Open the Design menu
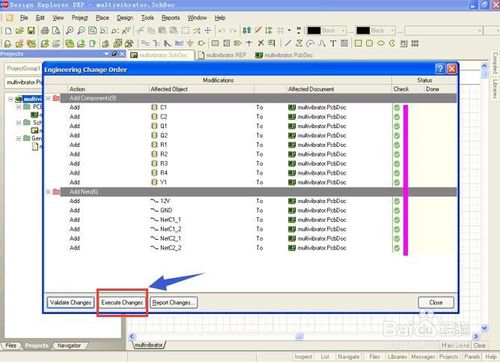500x362 pixels. point(125,18)
